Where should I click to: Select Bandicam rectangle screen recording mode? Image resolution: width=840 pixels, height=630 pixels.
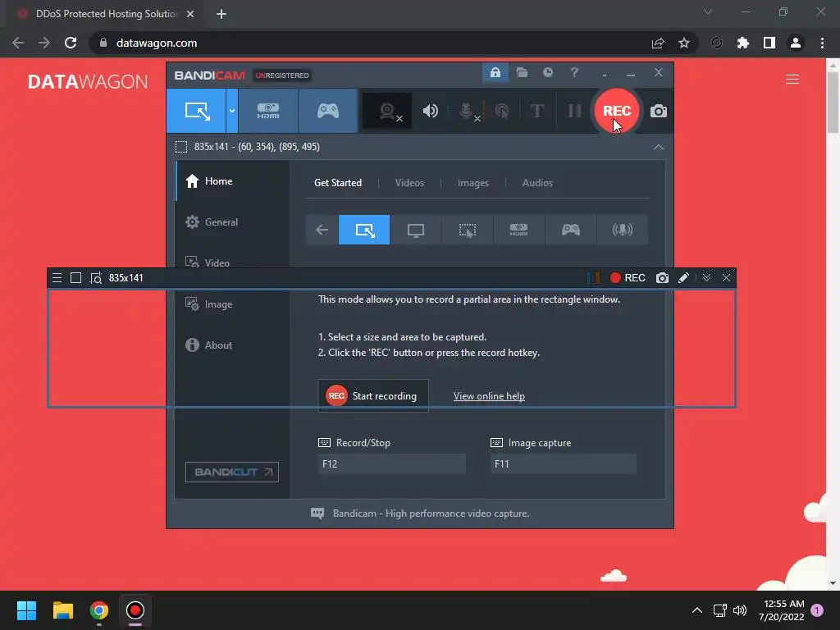[x=197, y=111]
